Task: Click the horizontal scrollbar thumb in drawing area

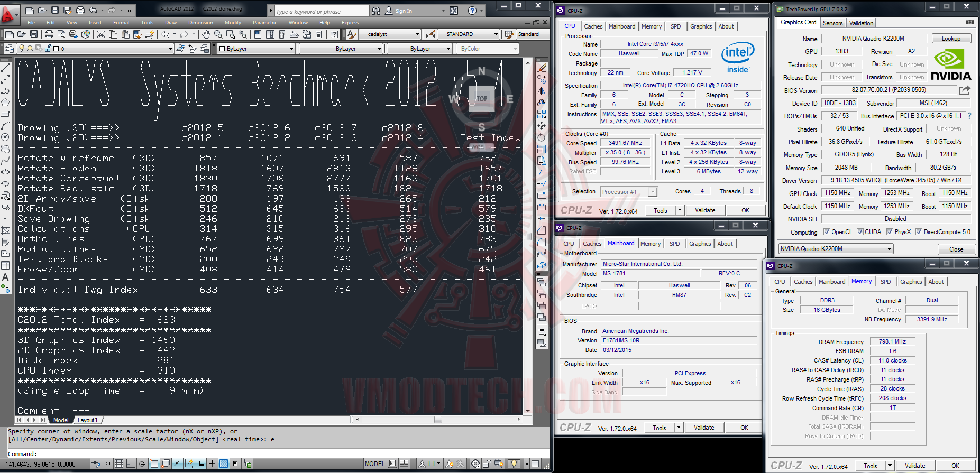Action: coord(438,420)
